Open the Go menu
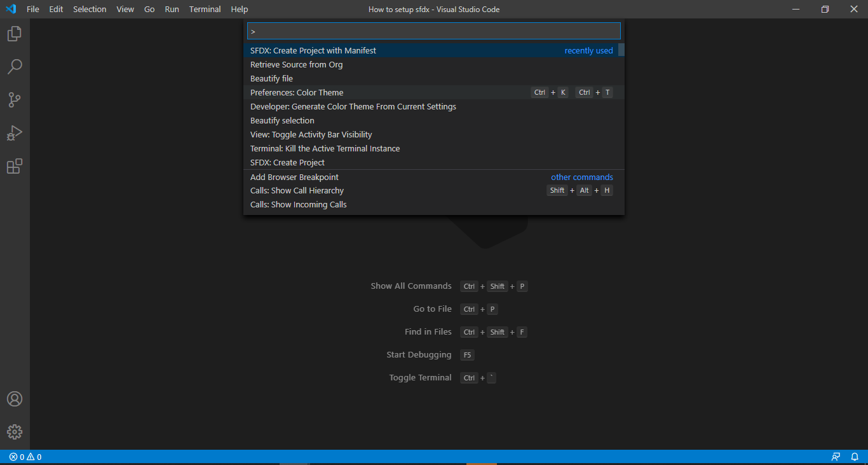 pyautogui.click(x=149, y=9)
